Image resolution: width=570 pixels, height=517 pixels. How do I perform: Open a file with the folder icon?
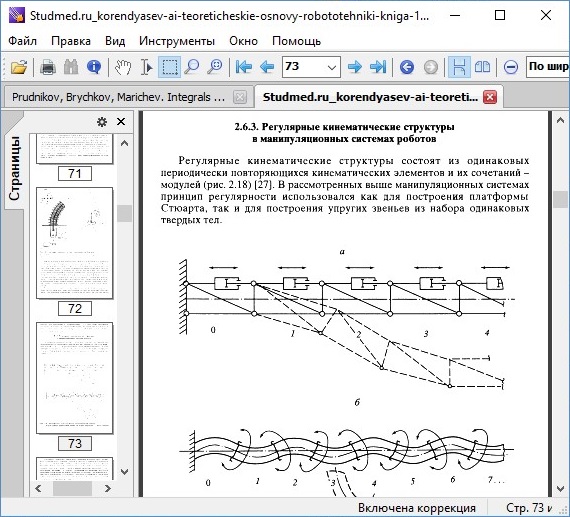[19, 67]
